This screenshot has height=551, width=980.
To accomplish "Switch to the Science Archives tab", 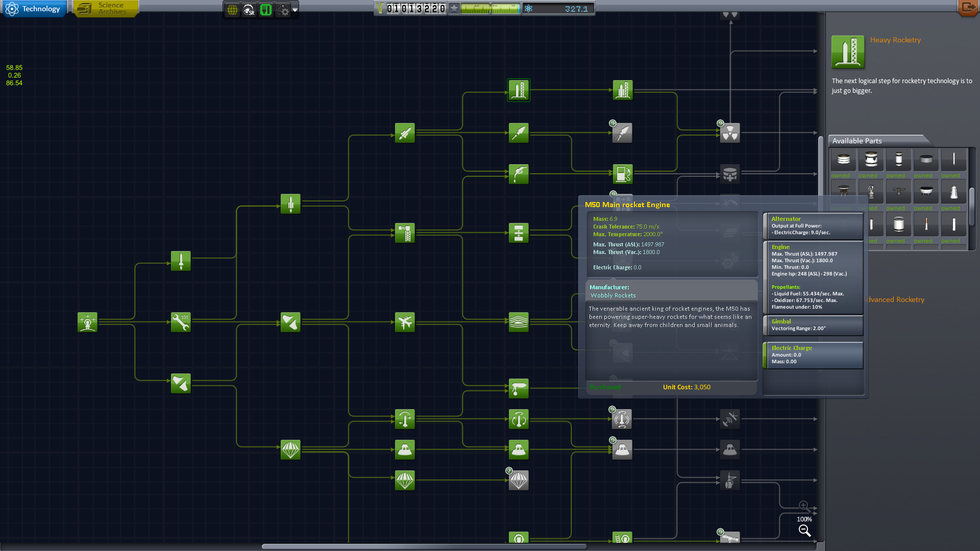I will (x=105, y=9).
